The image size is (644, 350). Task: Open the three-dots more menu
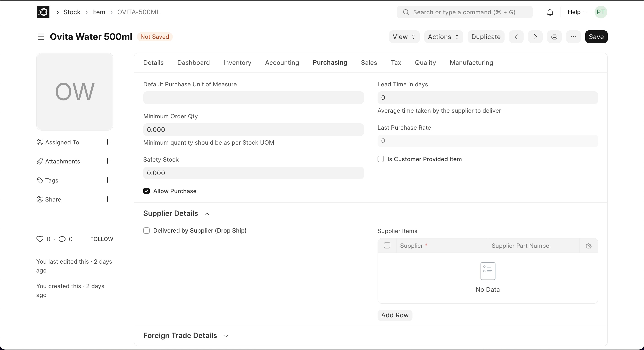tap(573, 37)
